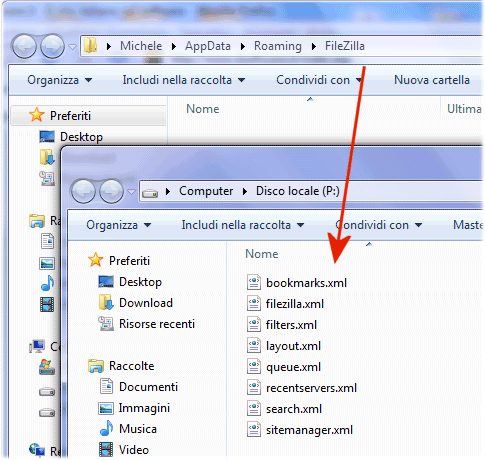The width and height of the screenshot is (485, 460).
Task: Click the Immagini library icon
Action: click(x=106, y=408)
